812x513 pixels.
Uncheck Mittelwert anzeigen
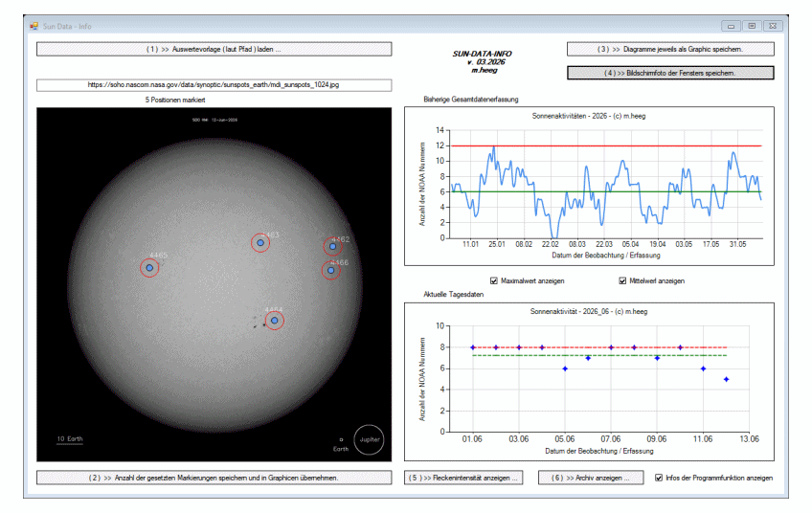(x=622, y=280)
